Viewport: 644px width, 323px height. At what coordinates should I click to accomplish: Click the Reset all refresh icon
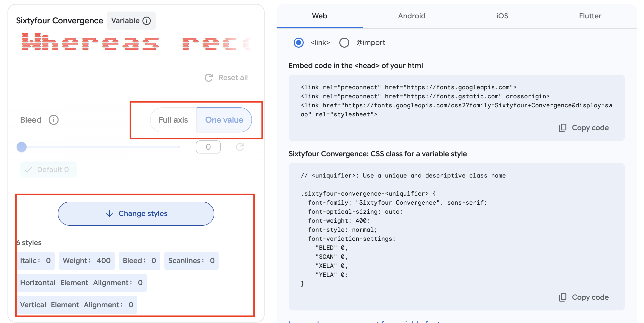(x=209, y=78)
